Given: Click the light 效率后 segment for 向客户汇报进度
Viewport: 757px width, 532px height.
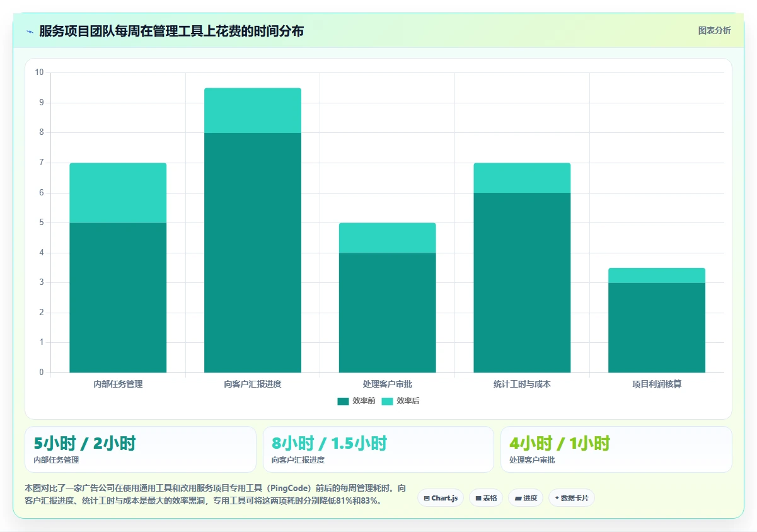Looking at the screenshot, I should coord(253,110).
